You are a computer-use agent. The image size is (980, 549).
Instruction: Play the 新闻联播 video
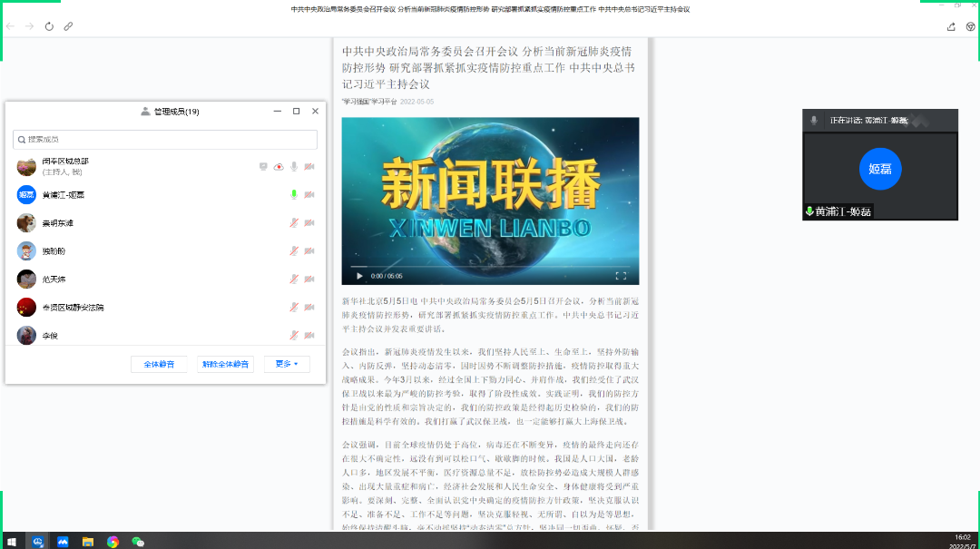359,276
